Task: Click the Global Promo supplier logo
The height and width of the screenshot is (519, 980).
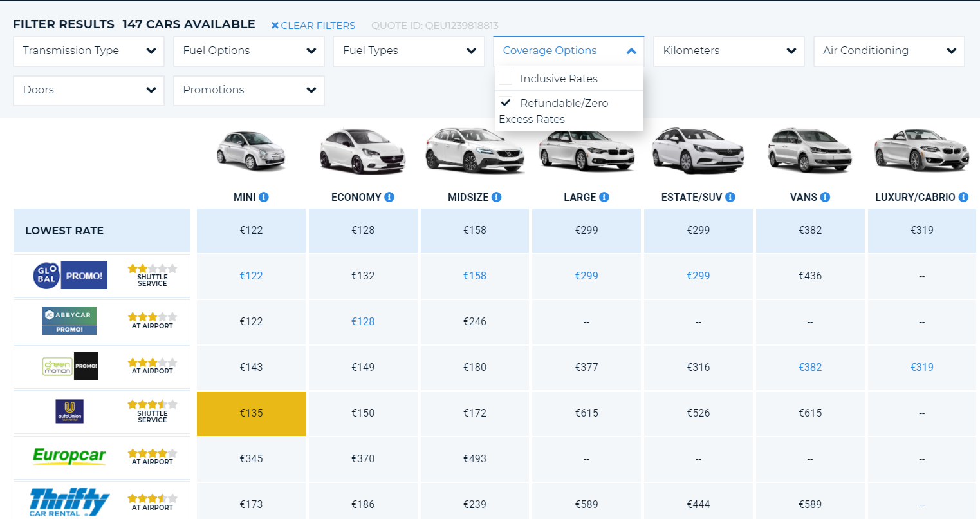Action: pos(70,276)
